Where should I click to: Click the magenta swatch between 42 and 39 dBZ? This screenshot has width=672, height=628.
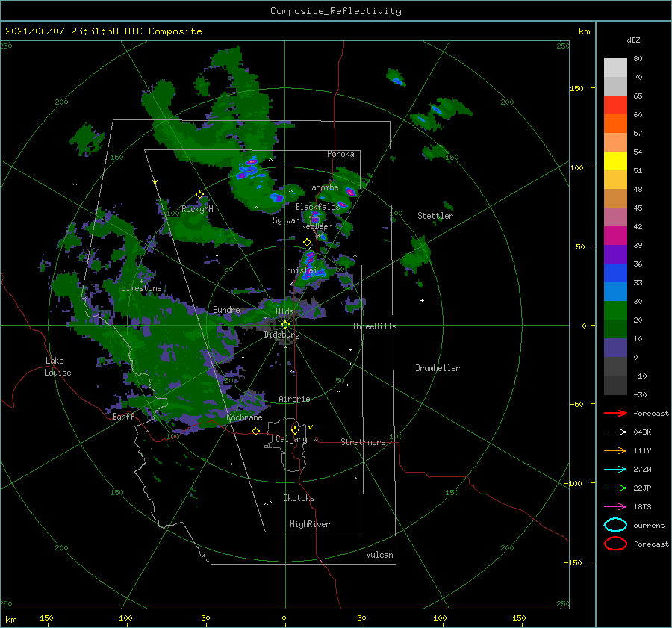(x=615, y=235)
